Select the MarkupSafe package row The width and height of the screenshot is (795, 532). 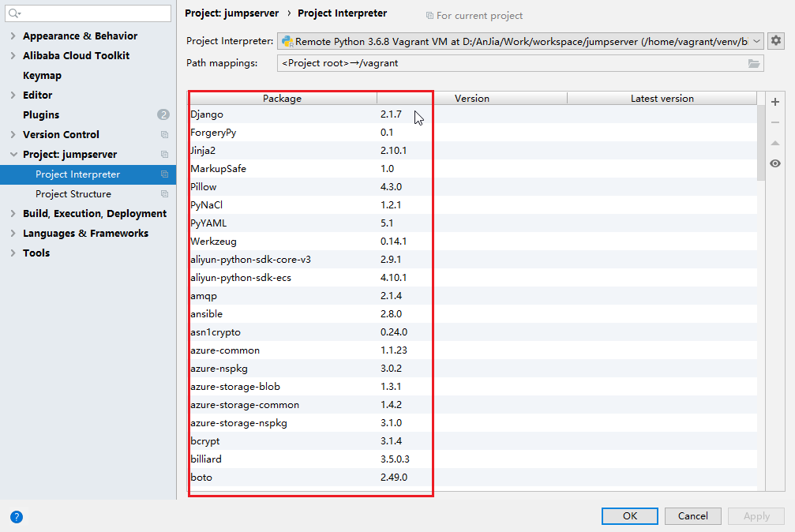pos(473,169)
